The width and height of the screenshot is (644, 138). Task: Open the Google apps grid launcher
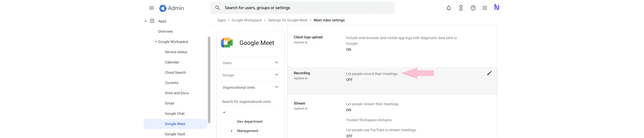(485, 8)
